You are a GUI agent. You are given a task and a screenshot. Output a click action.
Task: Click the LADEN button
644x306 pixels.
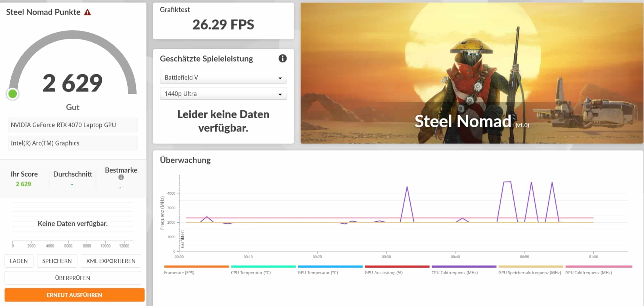click(19, 261)
